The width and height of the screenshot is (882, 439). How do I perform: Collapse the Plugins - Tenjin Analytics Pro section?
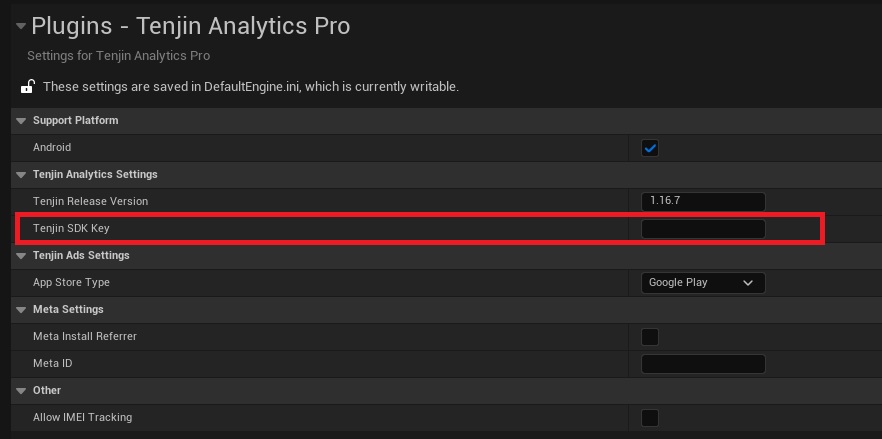coord(21,26)
